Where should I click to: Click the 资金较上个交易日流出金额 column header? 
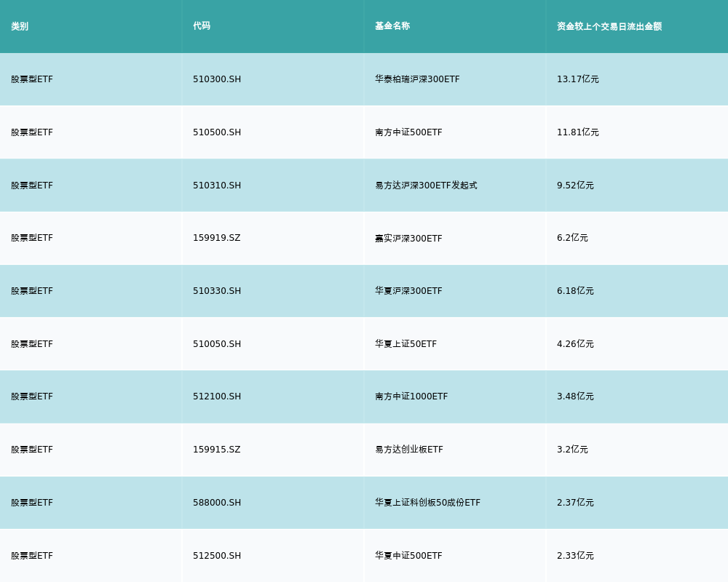point(609,26)
